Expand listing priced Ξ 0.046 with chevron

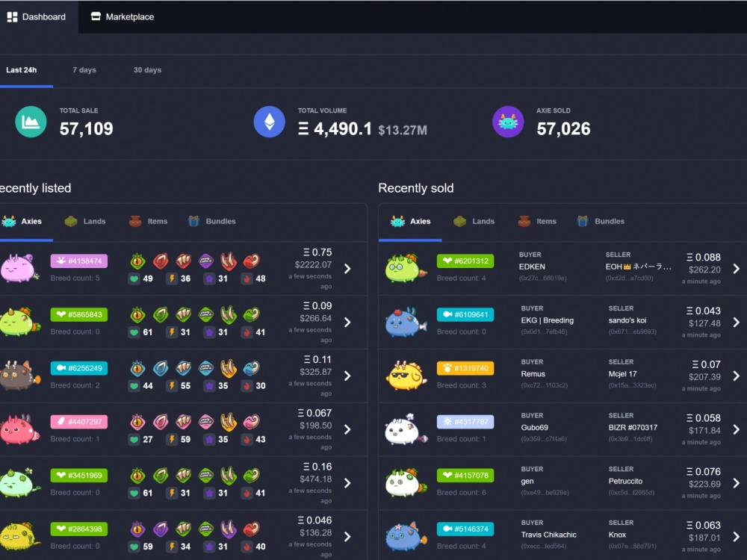click(348, 537)
